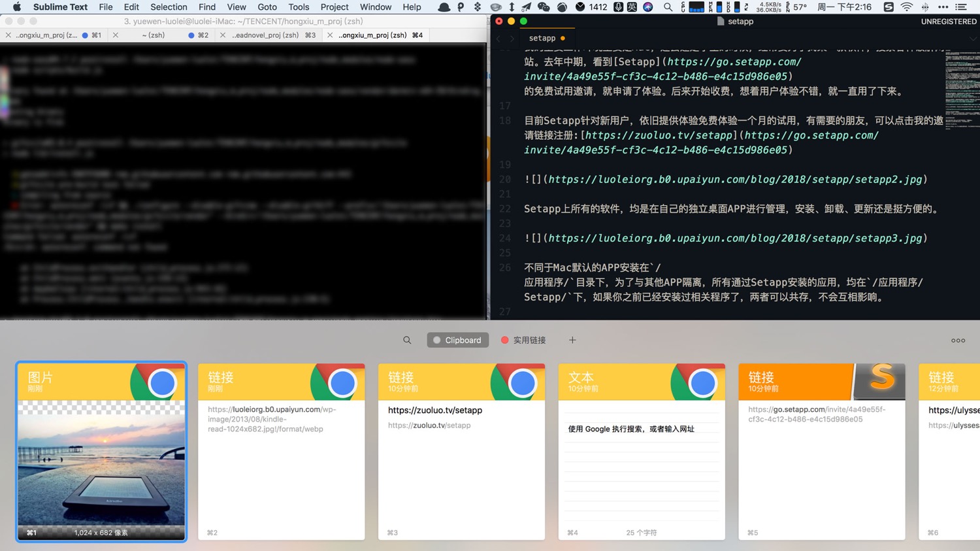Image resolution: width=980 pixels, height=551 pixels.
Task: Click Spotlight search magnifier in menu bar
Action: 668,7
